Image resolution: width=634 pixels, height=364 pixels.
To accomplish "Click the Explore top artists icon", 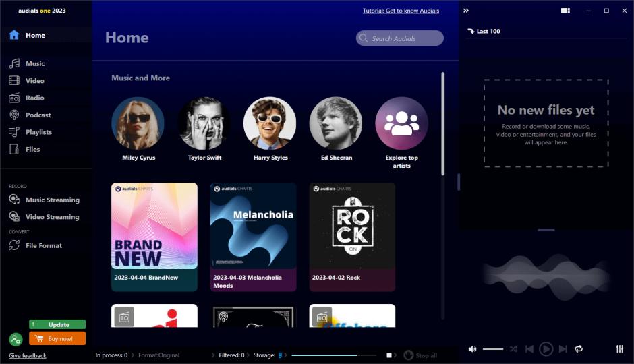I will [401, 123].
